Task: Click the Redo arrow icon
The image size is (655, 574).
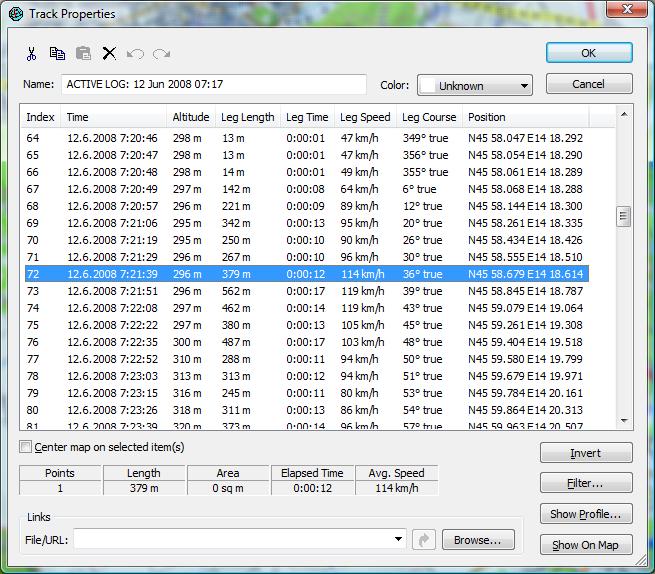Action: click(161, 54)
